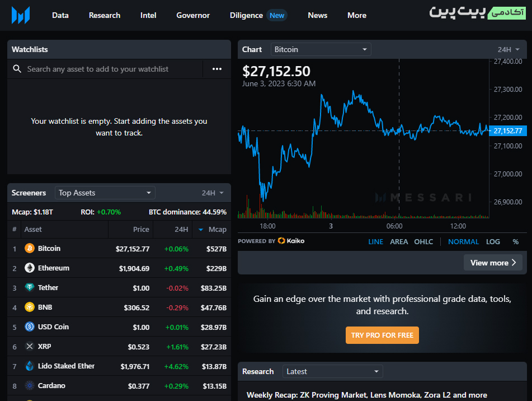Sort screener by Asset column header

pos(33,230)
